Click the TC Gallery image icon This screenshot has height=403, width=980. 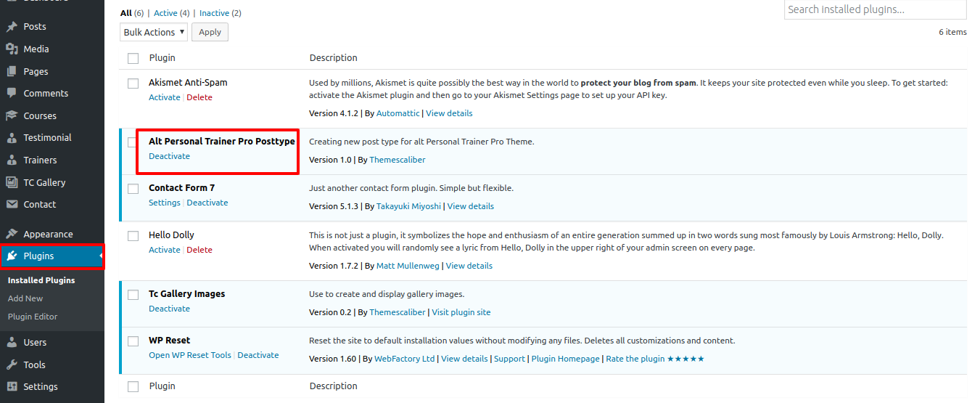pos(12,183)
